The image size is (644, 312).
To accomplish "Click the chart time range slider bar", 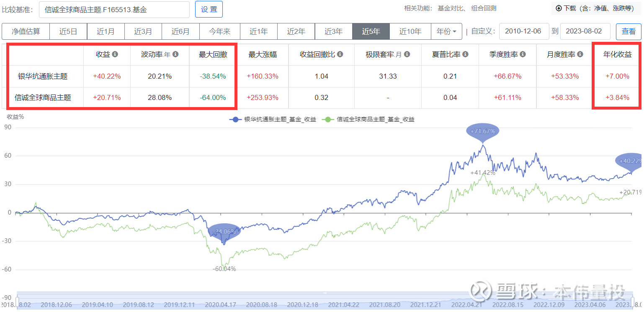I will 325,301.
